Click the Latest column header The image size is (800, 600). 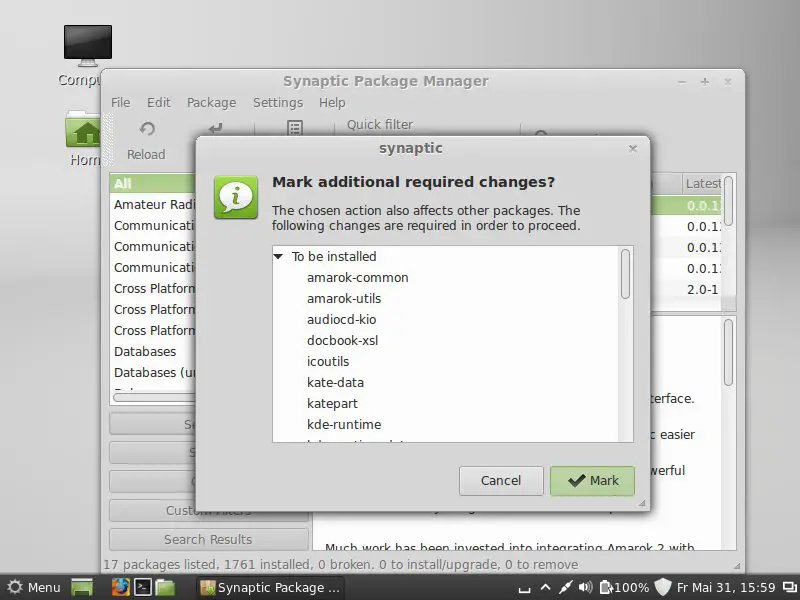tap(702, 183)
